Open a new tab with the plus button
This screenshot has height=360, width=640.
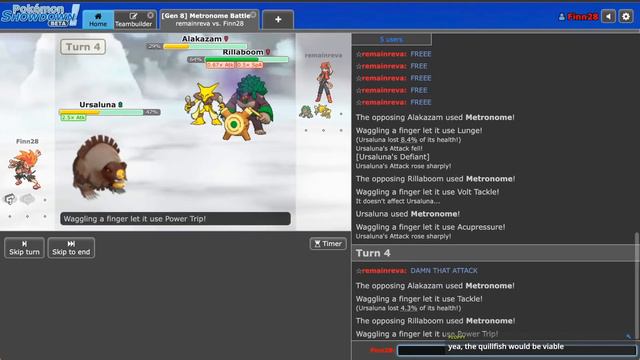pos(278,20)
